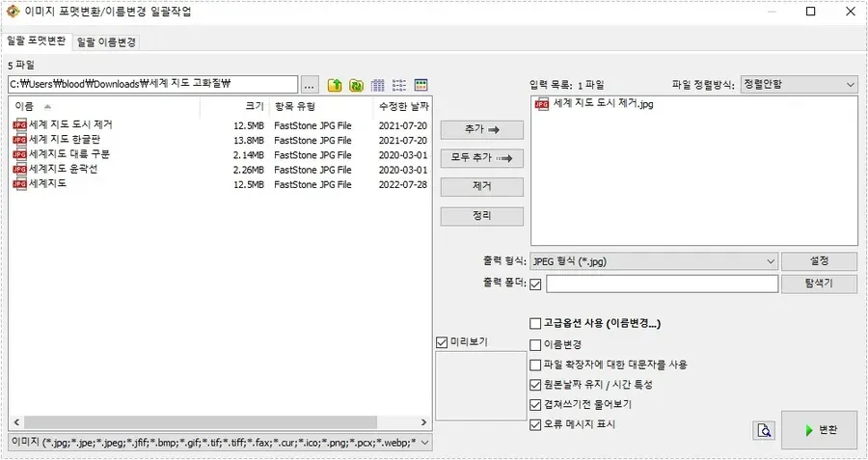Click the 2022-07-28 date cell
This screenshot has height=460, width=868.
[x=402, y=184]
